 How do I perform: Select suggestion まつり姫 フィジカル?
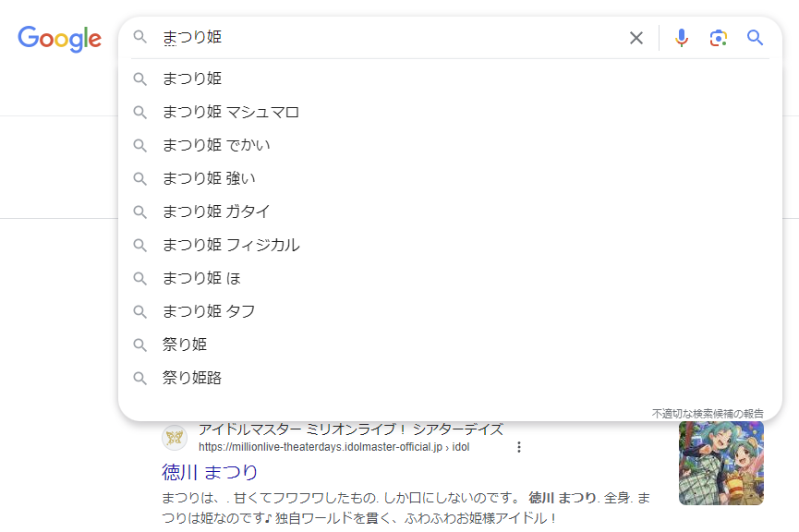[450, 245]
